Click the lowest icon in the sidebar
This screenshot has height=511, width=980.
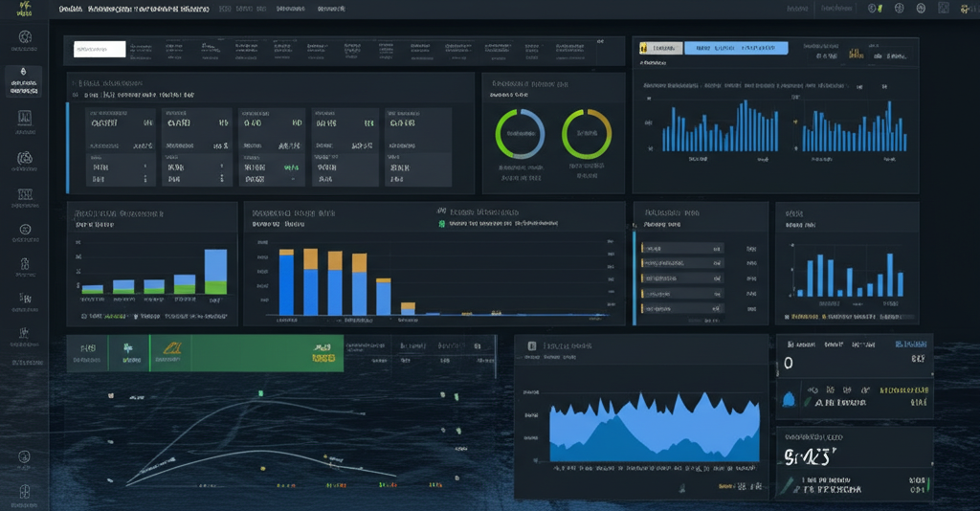click(x=24, y=492)
